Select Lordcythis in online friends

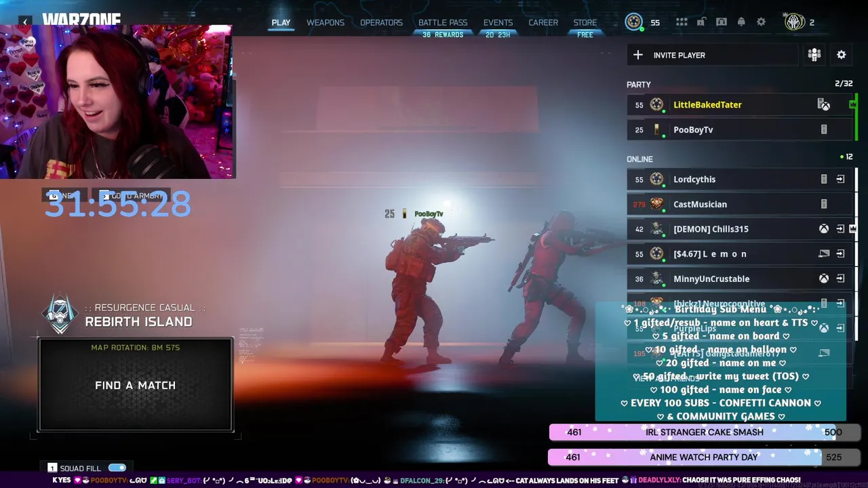tap(740, 179)
